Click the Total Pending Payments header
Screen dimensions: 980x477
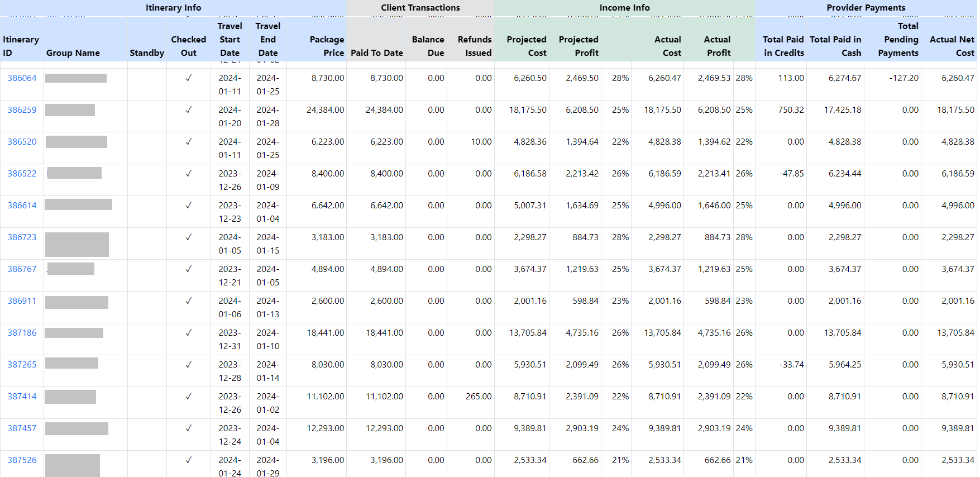[x=898, y=40]
